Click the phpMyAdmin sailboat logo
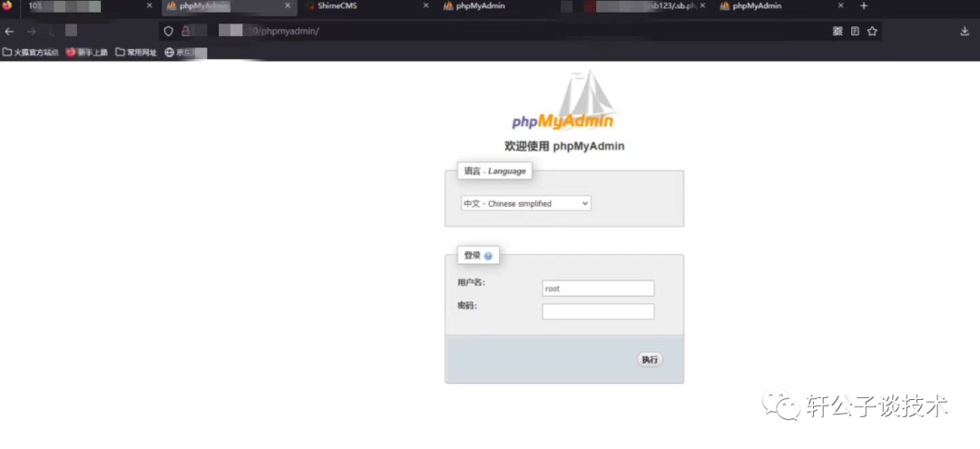980x449 pixels. [x=563, y=102]
